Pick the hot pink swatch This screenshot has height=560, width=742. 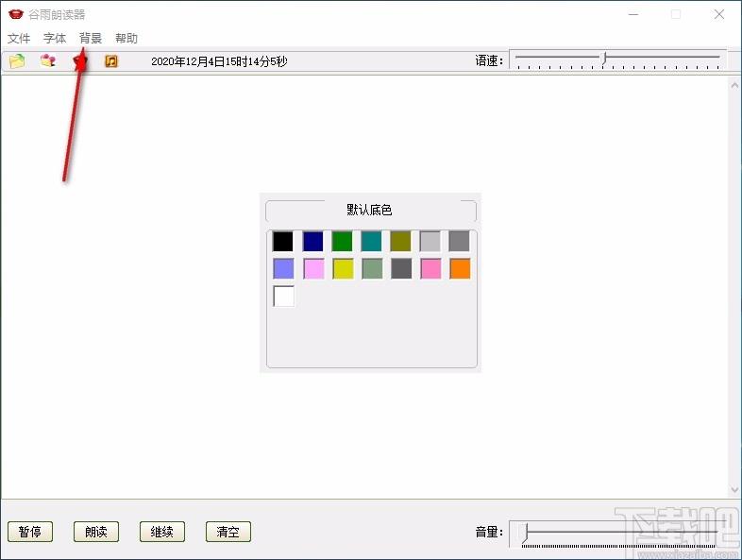point(430,268)
